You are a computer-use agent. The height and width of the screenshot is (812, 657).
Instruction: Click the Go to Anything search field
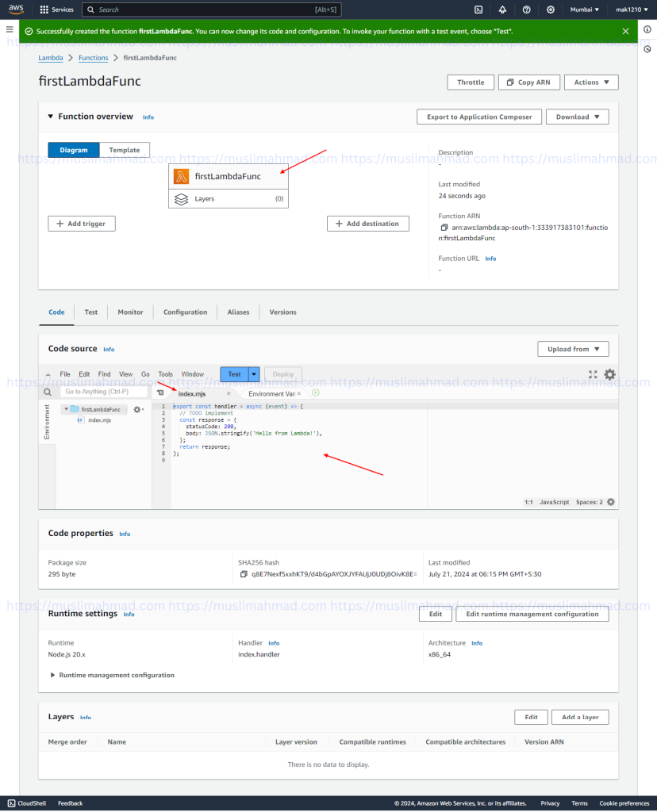point(104,392)
